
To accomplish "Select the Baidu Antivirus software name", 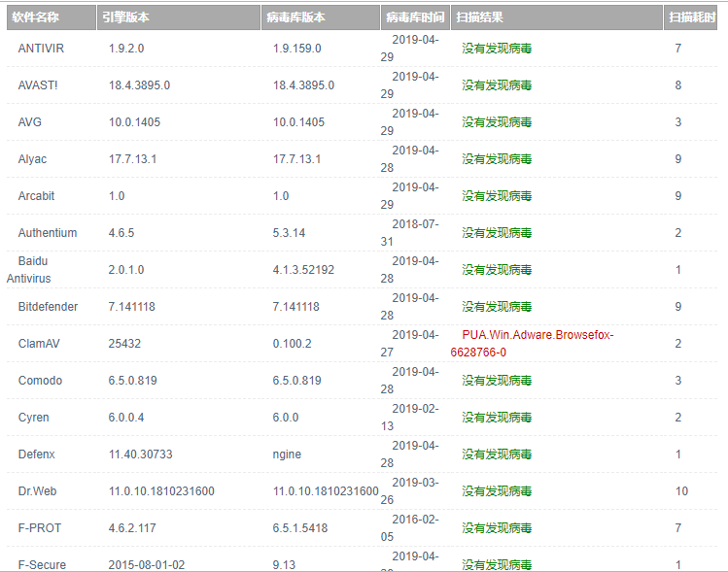I will coord(29,270).
